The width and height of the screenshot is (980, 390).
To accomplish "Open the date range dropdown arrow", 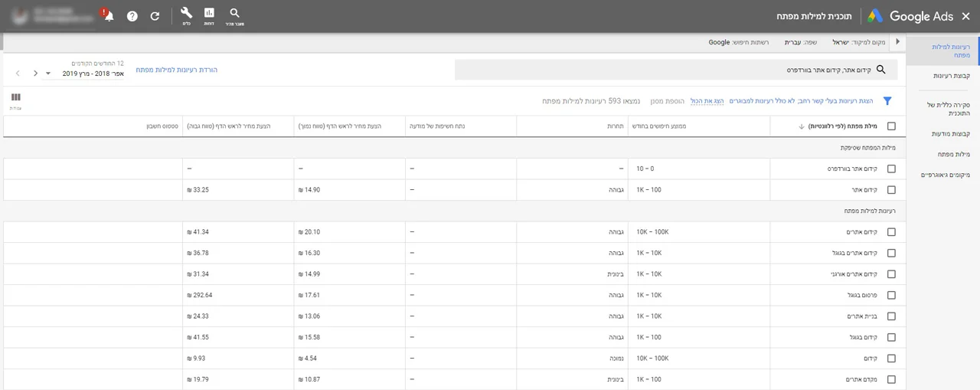I will pyautogui.click(x=48, y=74).
